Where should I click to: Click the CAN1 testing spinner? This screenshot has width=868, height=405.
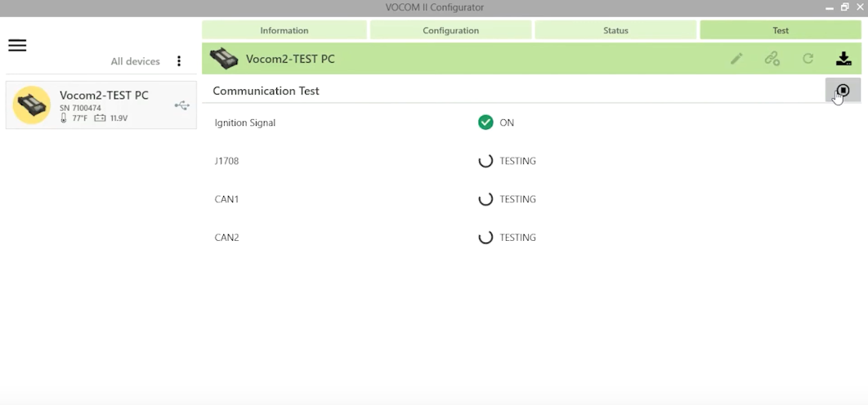pos(485,199)
